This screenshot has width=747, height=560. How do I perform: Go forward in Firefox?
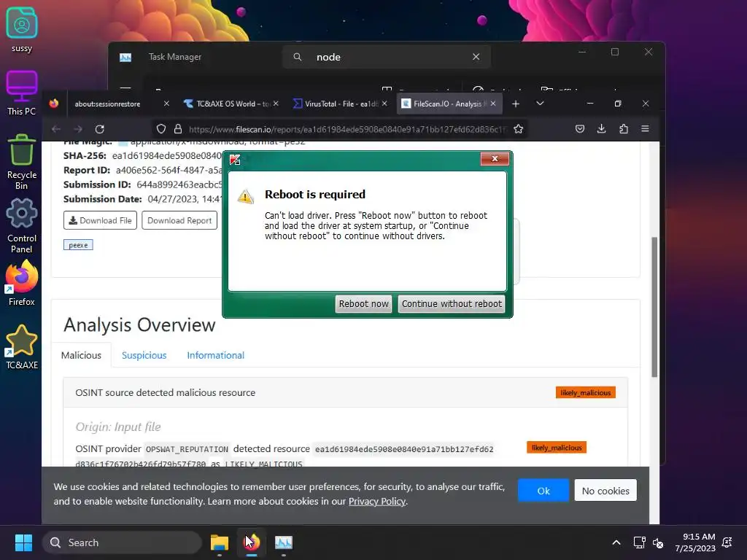click(78, 129)
